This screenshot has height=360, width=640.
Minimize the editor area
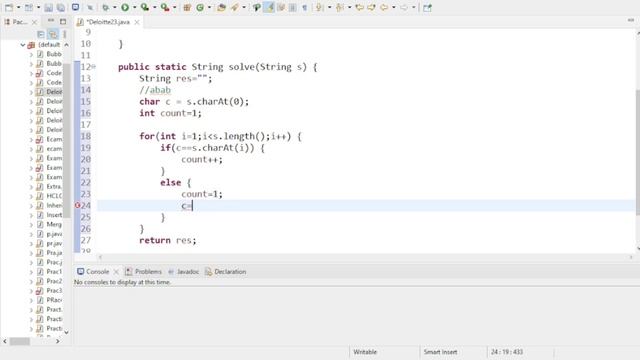(x=631, y=20)
